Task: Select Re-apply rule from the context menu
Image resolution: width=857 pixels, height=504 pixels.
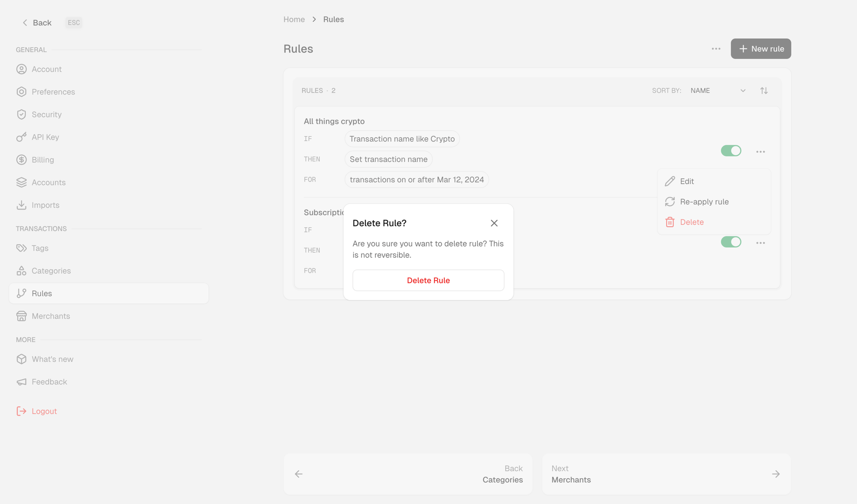Action: click(704, 202)
